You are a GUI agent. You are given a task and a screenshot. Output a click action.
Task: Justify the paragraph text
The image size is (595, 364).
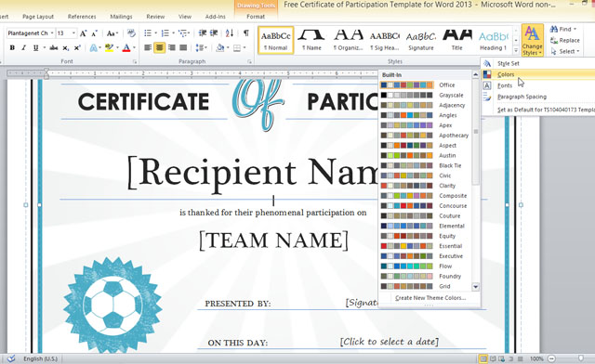[x=183, y=47]
